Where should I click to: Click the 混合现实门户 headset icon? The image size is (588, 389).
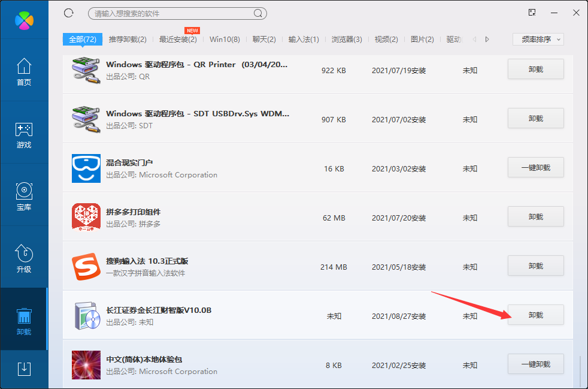pyautogui.click(x=86, y=168)
